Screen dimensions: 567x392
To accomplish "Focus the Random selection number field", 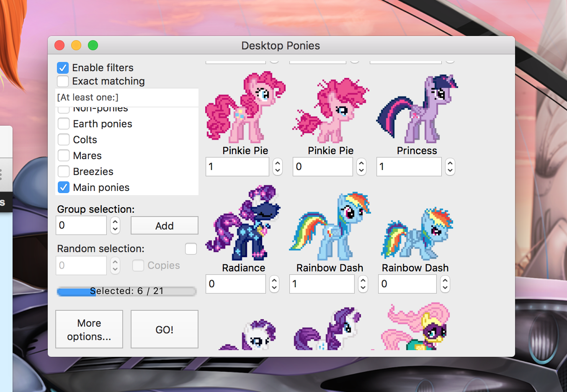I will click(x=81, y=266).
